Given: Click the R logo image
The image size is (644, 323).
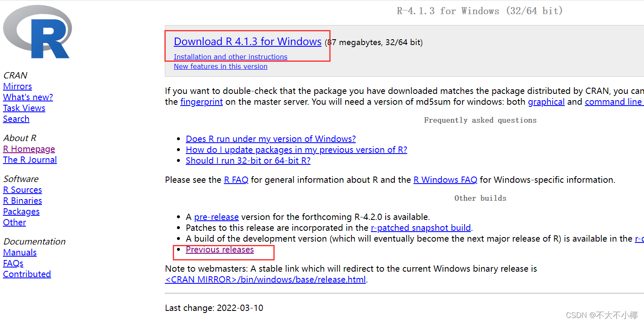Looking at the screenshot, I should point(38,32).
